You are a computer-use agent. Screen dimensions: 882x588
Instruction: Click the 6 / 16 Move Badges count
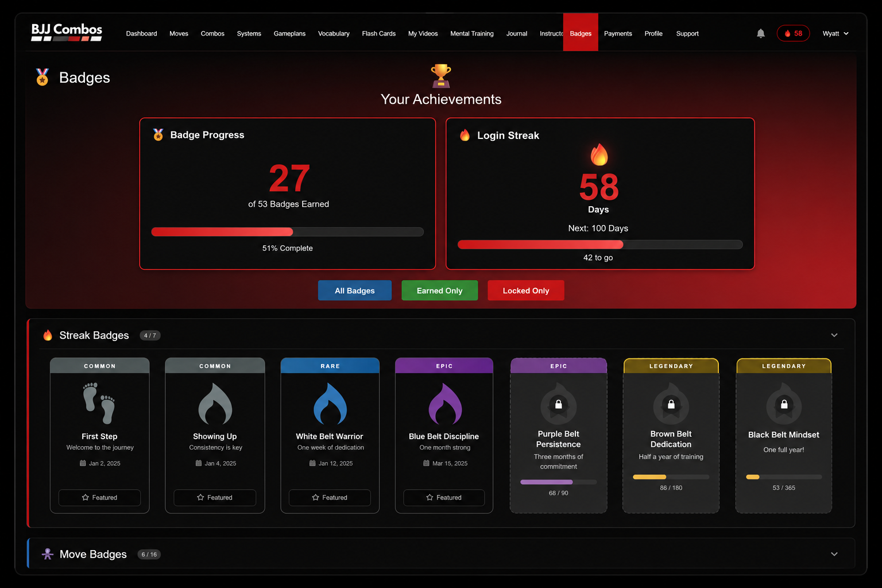pos(149,554)
